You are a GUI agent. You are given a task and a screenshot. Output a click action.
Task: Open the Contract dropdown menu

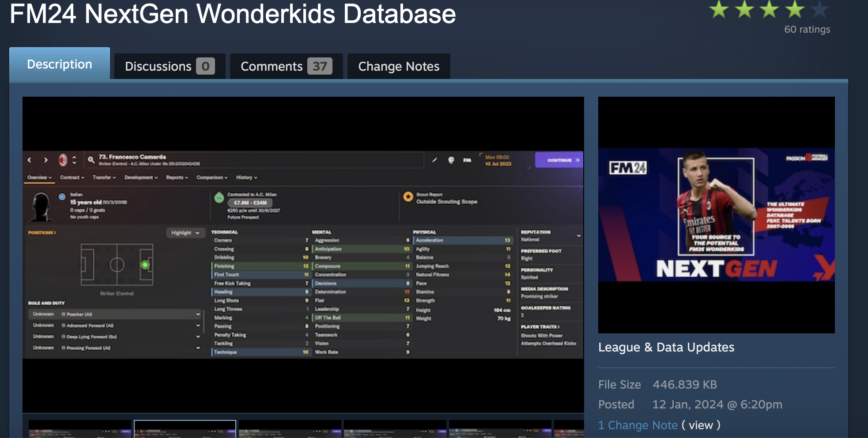72,177
